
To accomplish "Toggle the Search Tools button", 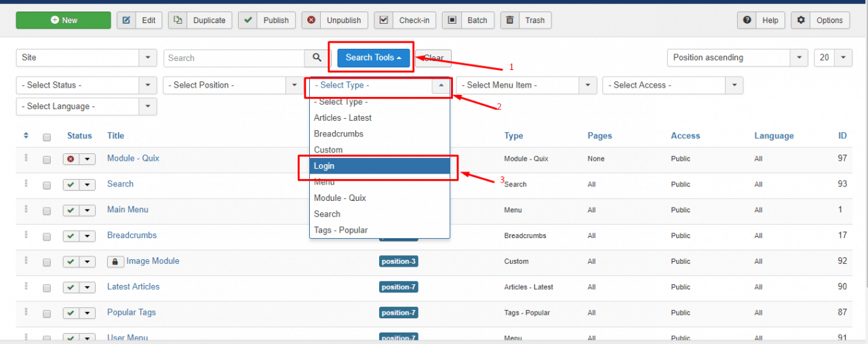I will pyautogui.click(x=374, y=58).
